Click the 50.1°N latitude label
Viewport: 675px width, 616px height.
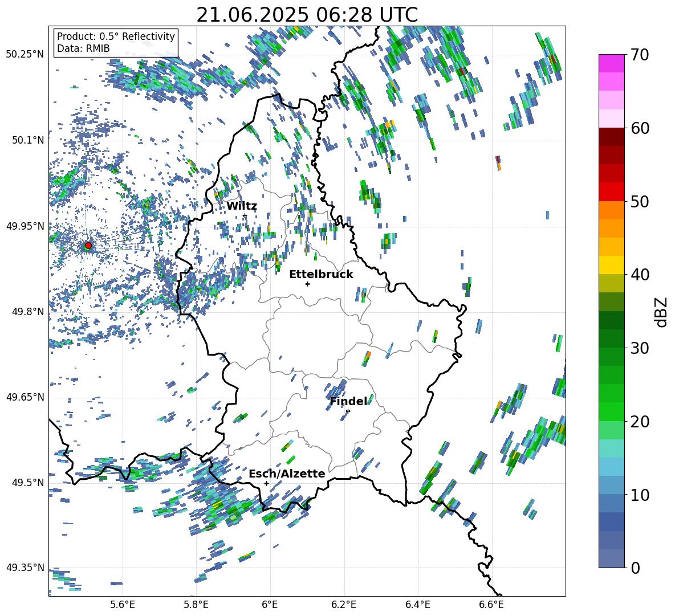[x=27, y=141]
